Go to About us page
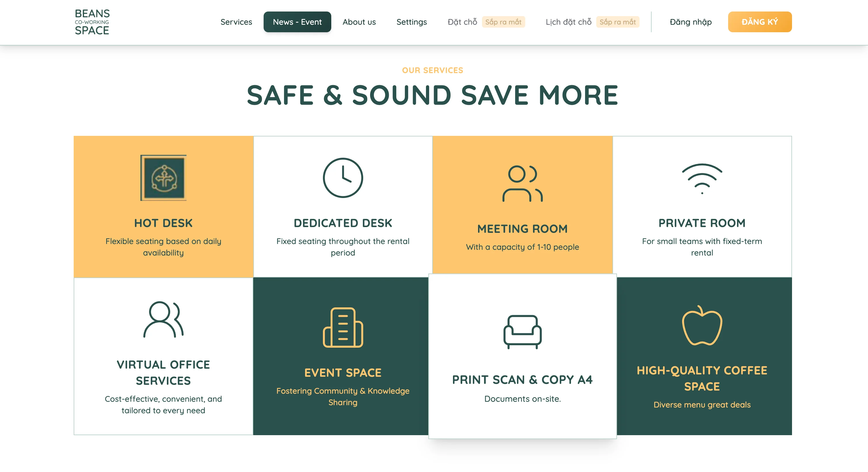Viewport: 868px width, 472px height. [x=359, y=22]
